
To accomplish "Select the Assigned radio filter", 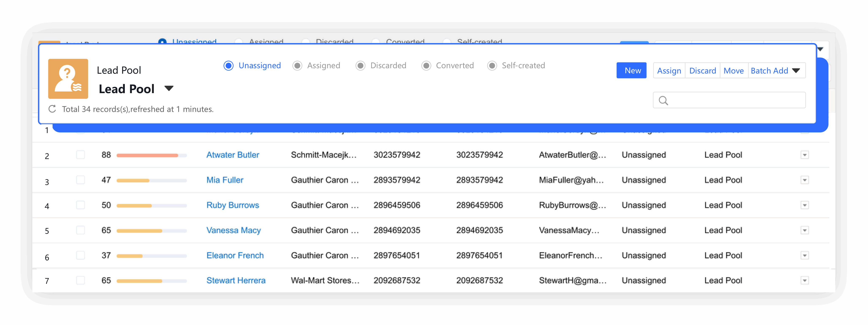I will (297, 65).
